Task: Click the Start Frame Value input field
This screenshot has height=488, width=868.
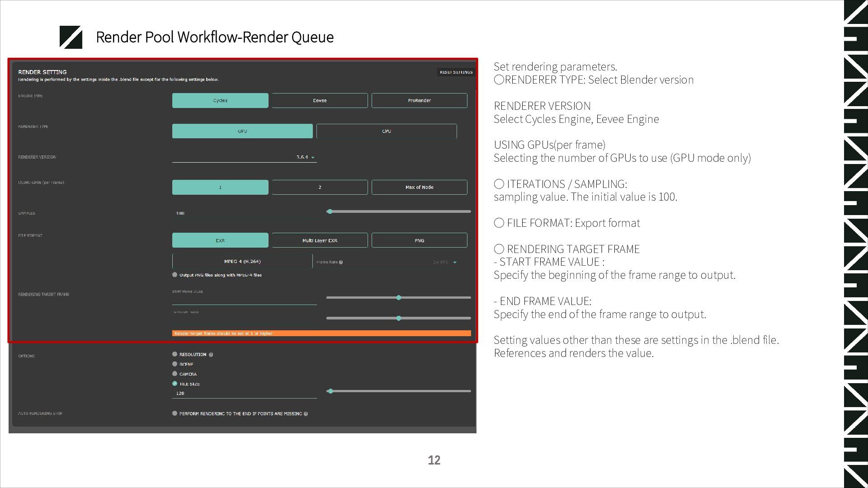Action: [244, 299]
